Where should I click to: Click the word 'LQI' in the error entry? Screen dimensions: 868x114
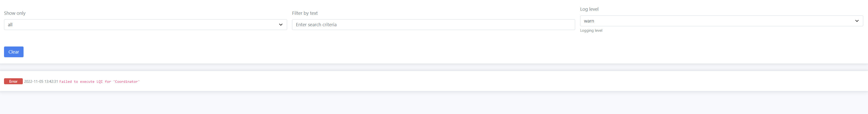tap(99, 82)
